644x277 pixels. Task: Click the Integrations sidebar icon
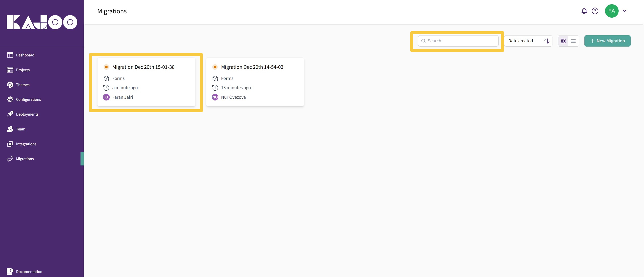click(x=10, y=144)
